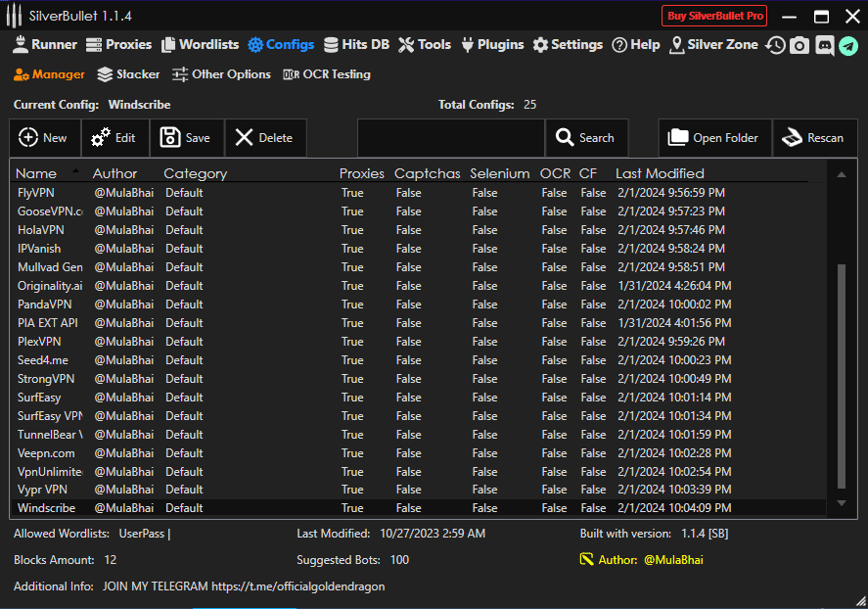Select the Veepn.com config row
Viewport: 868px width, 609px height.
click(419, 453)
